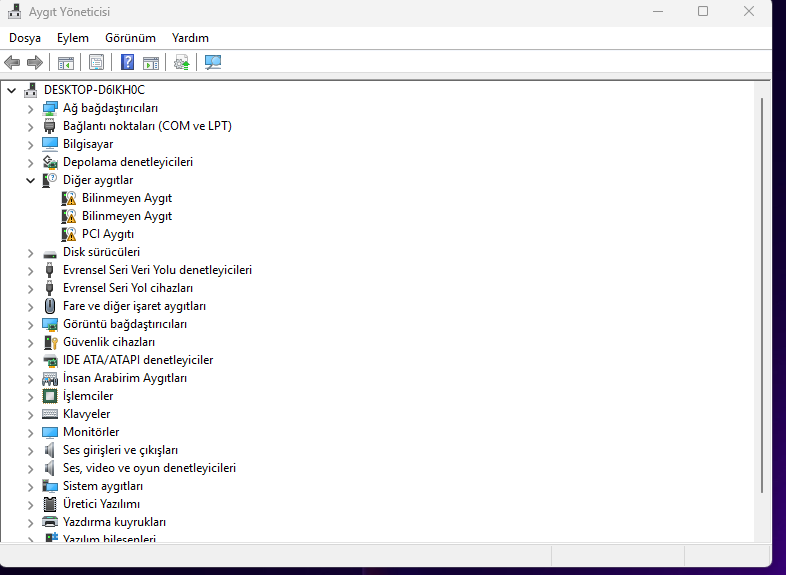Click the PCI Aygıtı warning icon
Image resolution: width=786 pixels, height=575 pixels.
(69, 235)
